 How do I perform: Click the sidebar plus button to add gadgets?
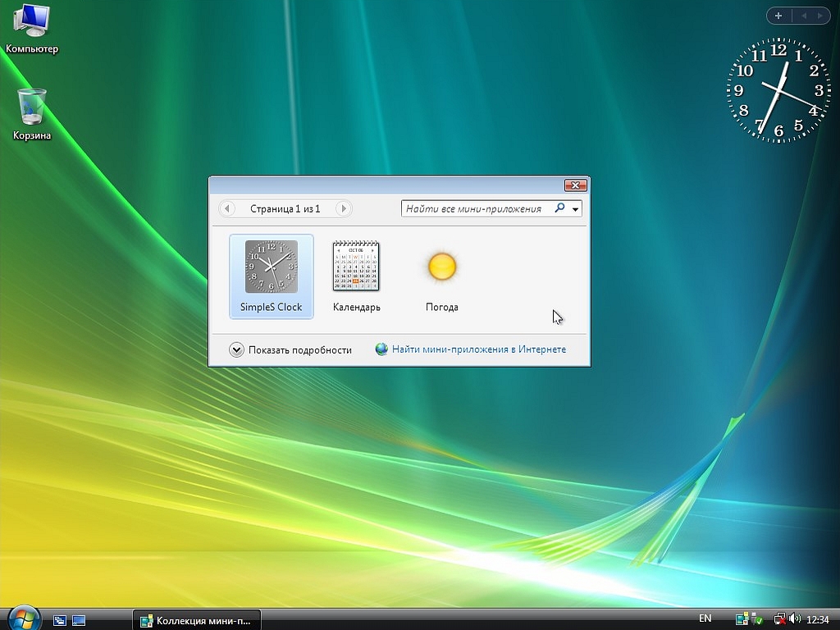pyautogui.click(x=778, y=16)
